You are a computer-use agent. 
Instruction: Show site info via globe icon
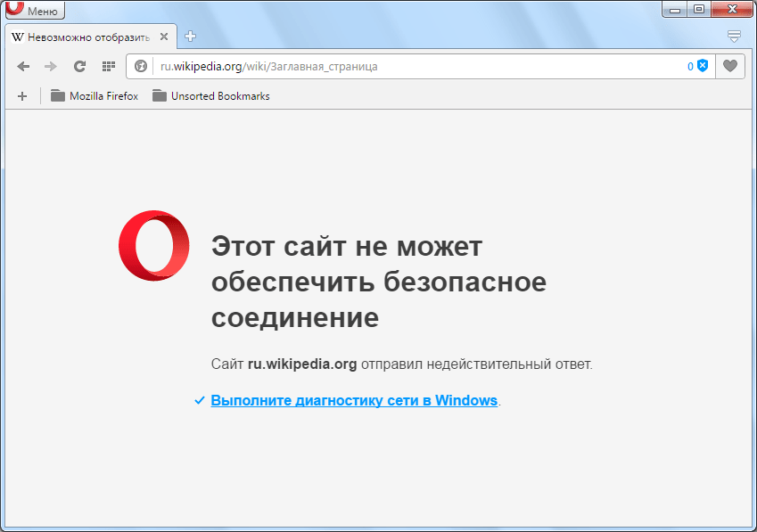141,66
